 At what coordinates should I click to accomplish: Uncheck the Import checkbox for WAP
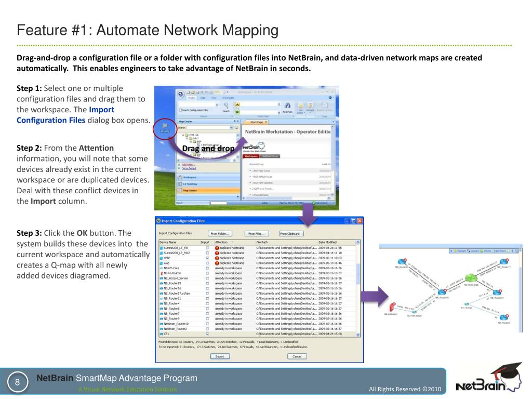click(x=207, y=258)
